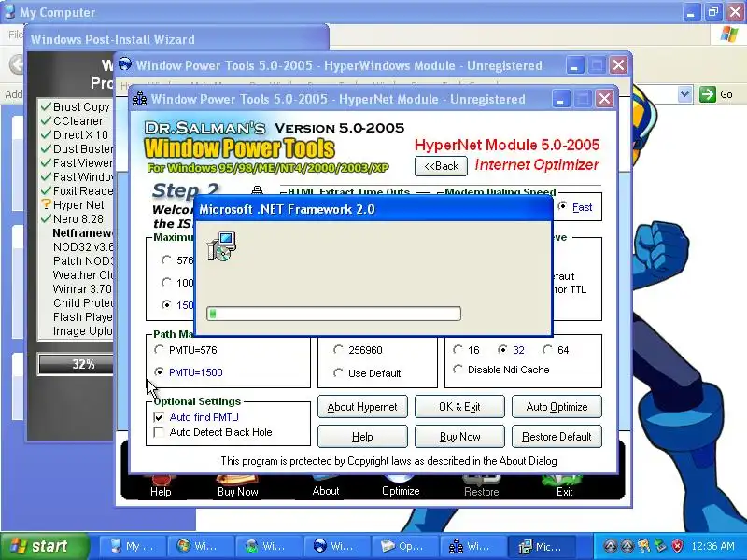The height and width of the screenshot is (560, 747).
Task: Switch to HyperNet taskbar button with network icon
Action: tap(473, 546)
